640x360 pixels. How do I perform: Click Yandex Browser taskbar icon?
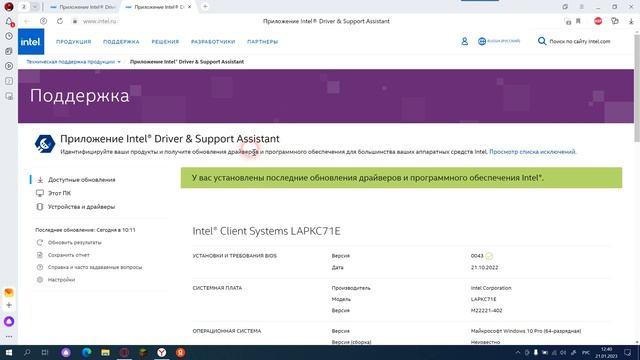pos(162,353)
